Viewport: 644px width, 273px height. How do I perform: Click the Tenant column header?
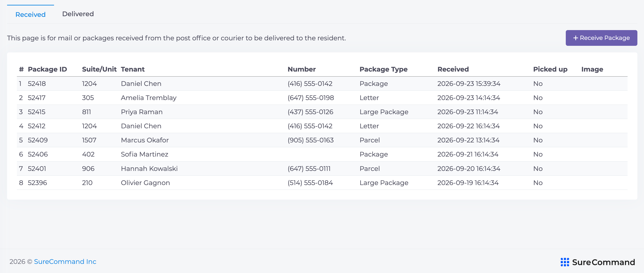tap(132, 69)
